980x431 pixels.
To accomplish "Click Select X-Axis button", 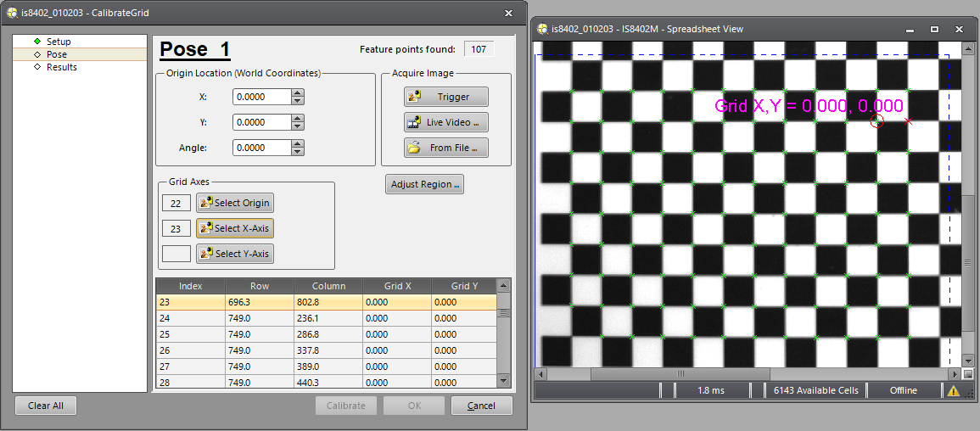I will (235, 228).
